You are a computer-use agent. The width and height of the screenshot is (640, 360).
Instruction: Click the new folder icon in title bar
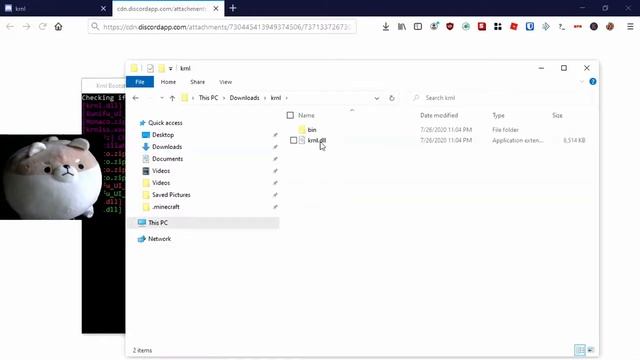click(x=162, y=68)
